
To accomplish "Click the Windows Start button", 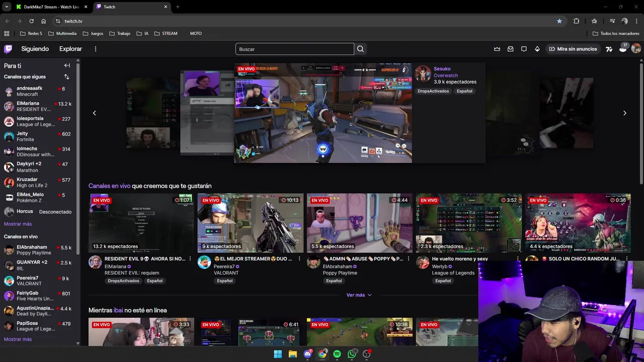I will click(278, 354).
